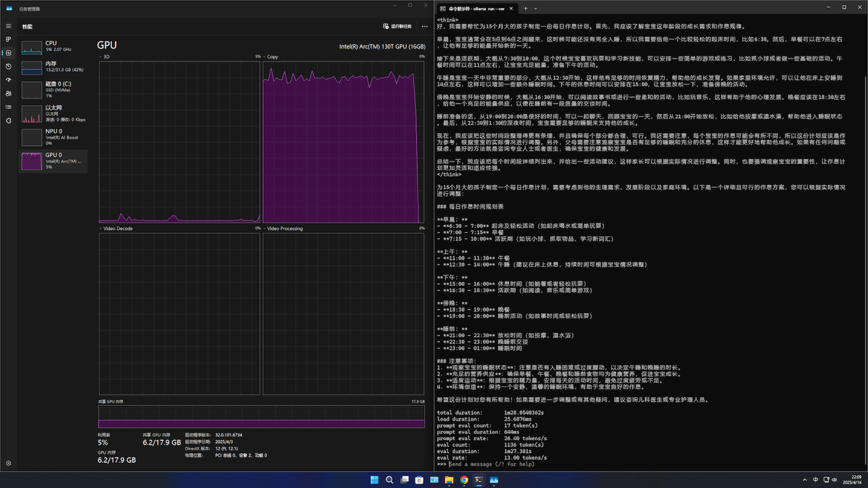Toggle the Task Manager hamburger navigation menu
The image size is (868, 488).
9,26
